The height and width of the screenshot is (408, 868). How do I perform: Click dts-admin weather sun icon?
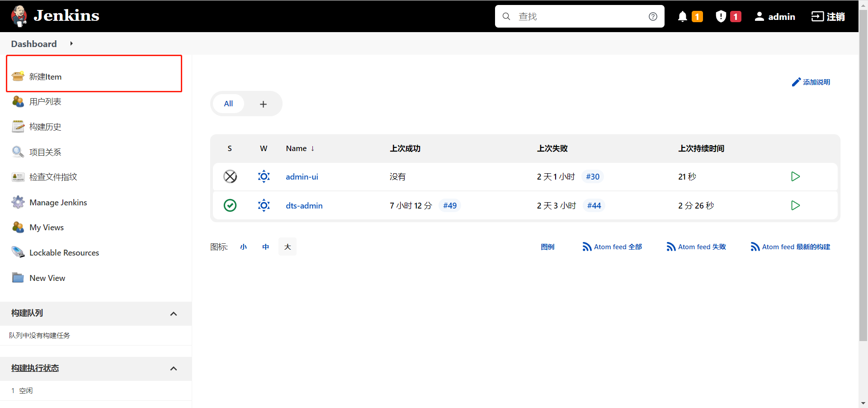pos(264,205)
